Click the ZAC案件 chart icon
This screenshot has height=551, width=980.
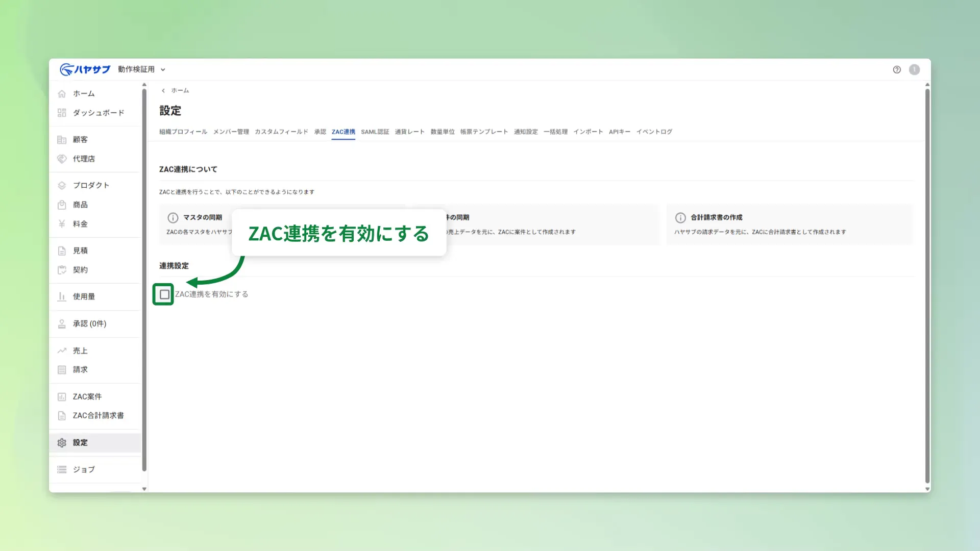click(x=62, y=396)
